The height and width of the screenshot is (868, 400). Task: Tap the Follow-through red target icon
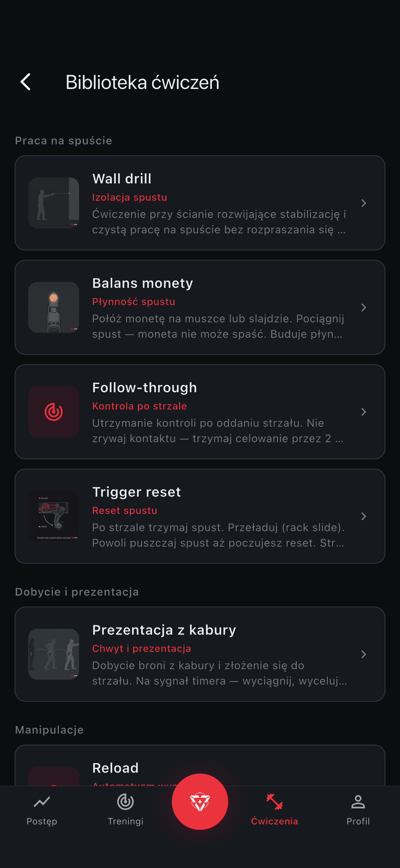pyautogui.click(x=54, y=412)
